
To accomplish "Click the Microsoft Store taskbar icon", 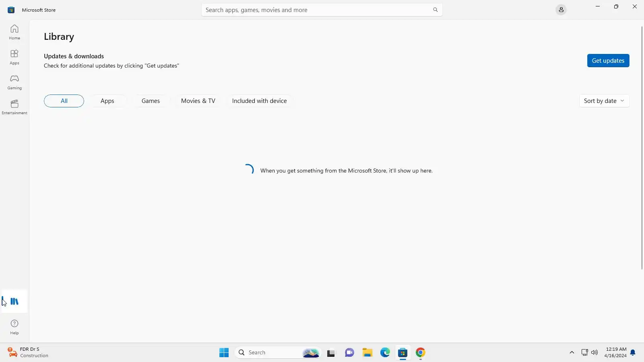I will pyautogui.click(x=403, y=353).
